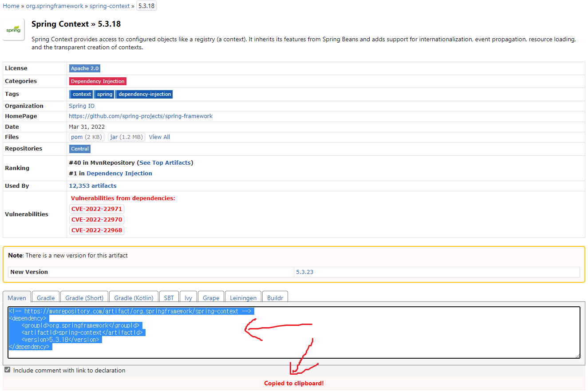Open the new version 5.3.23 link
The image size is (588, 392).
pos(304,272)
